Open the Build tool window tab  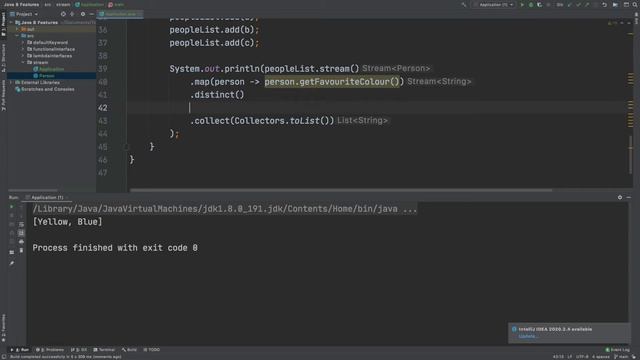click(129, 350)
